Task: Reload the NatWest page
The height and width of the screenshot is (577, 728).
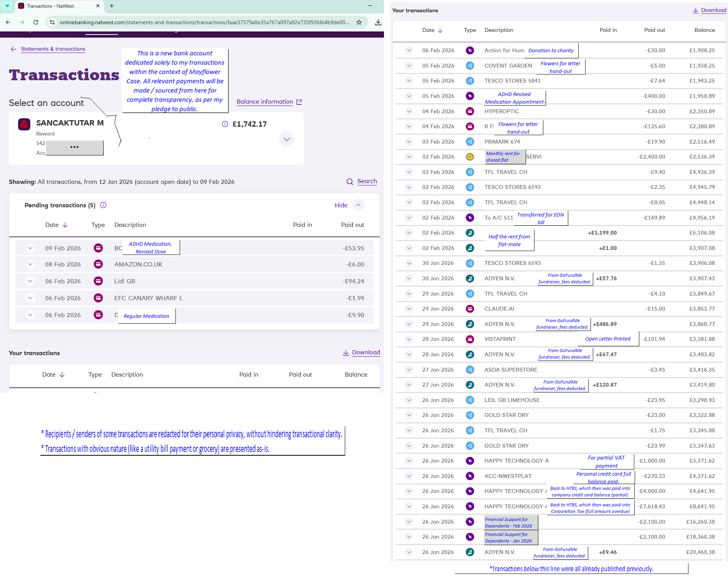Action: coord(36,22)
